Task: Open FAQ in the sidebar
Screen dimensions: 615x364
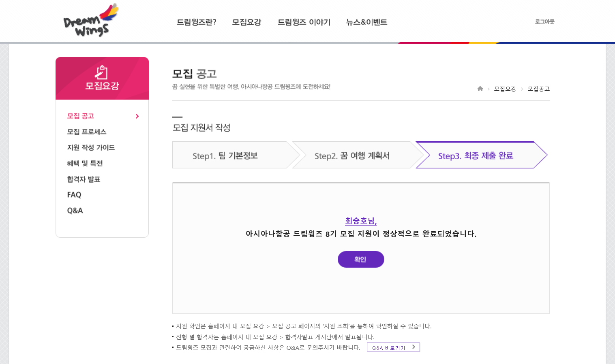Action: (x=74, y=195)
